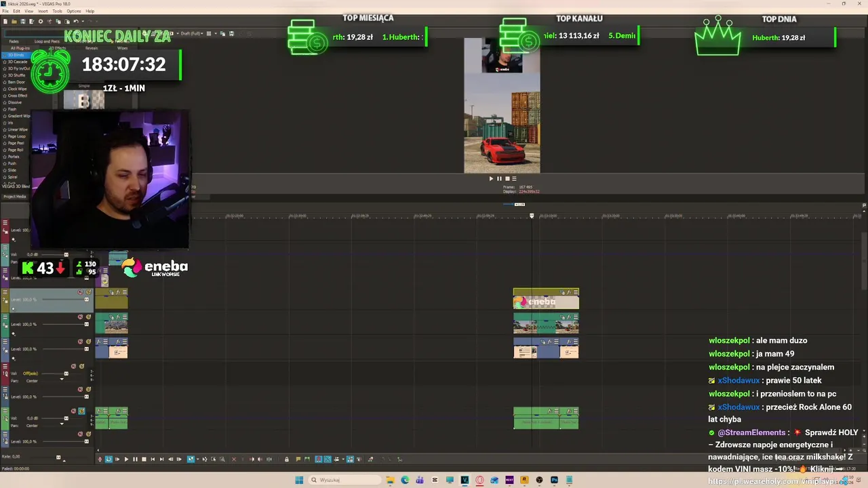The width and height of the screenshot is (868, 488).
Task: Open the Tools menu
Action: pos(58,11)
